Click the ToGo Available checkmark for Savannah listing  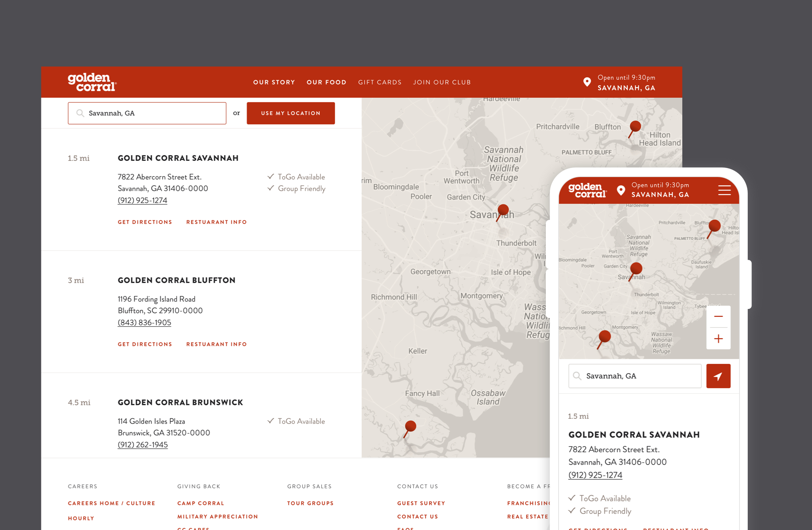271,176
